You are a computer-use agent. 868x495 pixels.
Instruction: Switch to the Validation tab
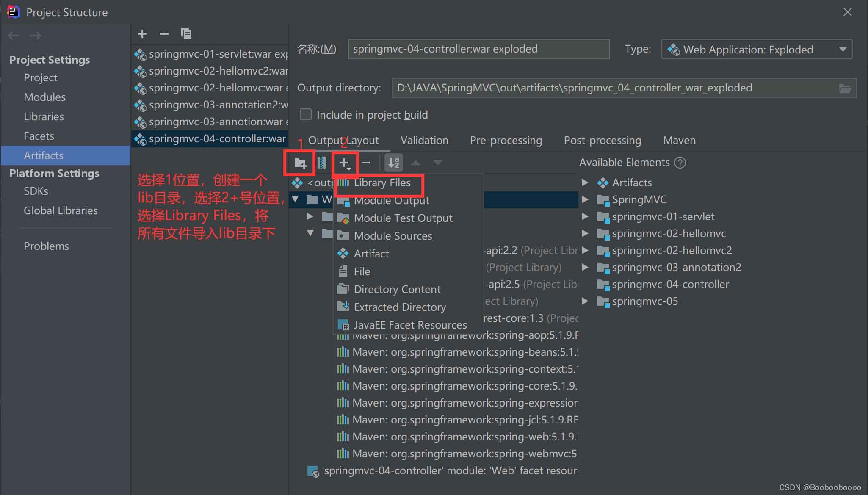(424, 141)
